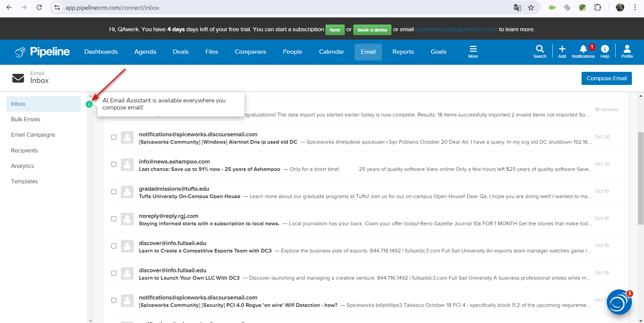The image size is (644, 323).
Task: Click the browser reload icon
Action: pos(39,7)
